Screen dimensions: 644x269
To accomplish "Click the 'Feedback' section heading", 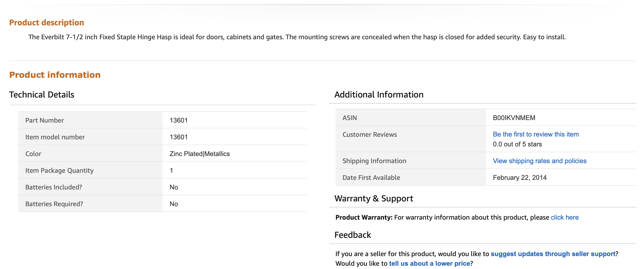I will (x=352, y=235).
